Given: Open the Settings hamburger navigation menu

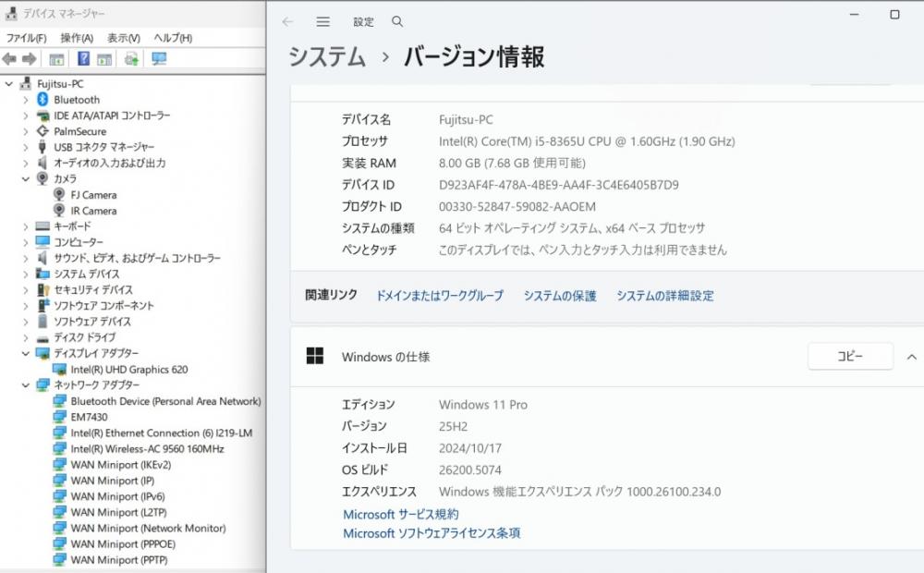Looking at the screenshot, I should coord(322,22).
